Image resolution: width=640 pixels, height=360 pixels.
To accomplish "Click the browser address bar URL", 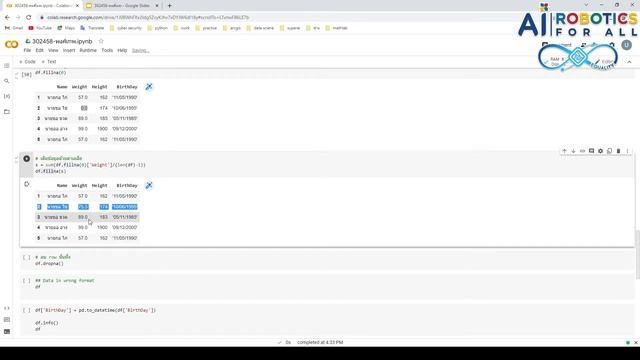I will (x=148, y=18).
